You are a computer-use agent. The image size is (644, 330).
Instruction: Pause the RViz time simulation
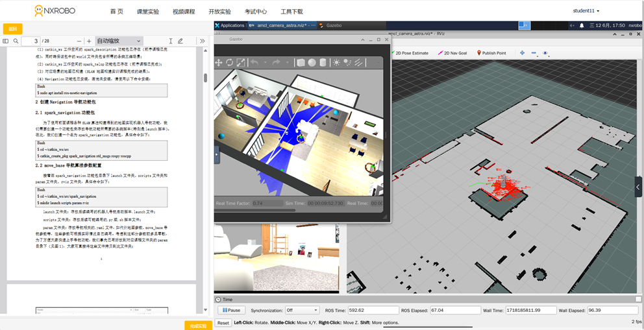pyautogui.click(x=230, y=311)
